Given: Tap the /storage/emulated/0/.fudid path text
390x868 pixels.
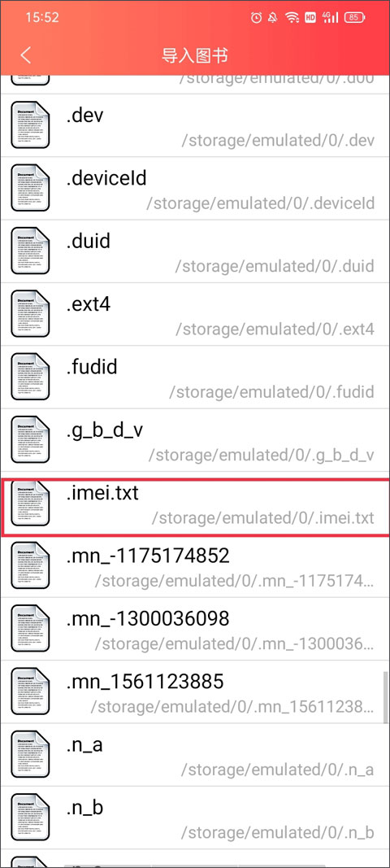Looking at the screenshot, I should [271, 392].
